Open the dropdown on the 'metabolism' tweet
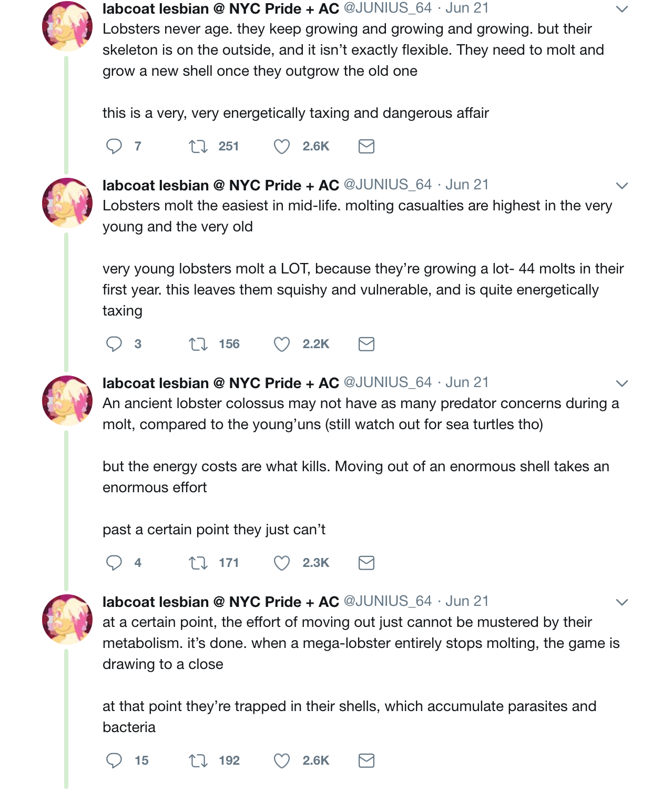This screenshot has height=791, width=672. (622, 602)
